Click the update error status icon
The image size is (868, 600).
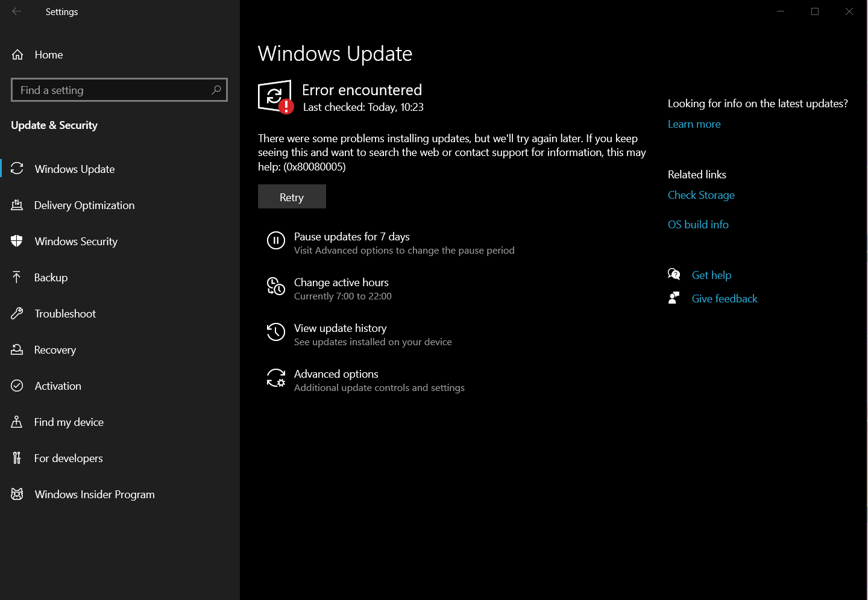tap(275, 96)
